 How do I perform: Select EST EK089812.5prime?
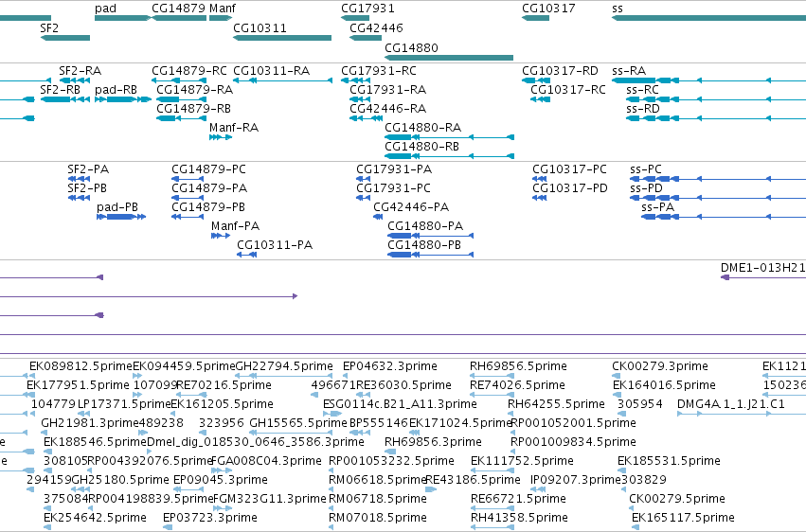[x=81, y=366]
